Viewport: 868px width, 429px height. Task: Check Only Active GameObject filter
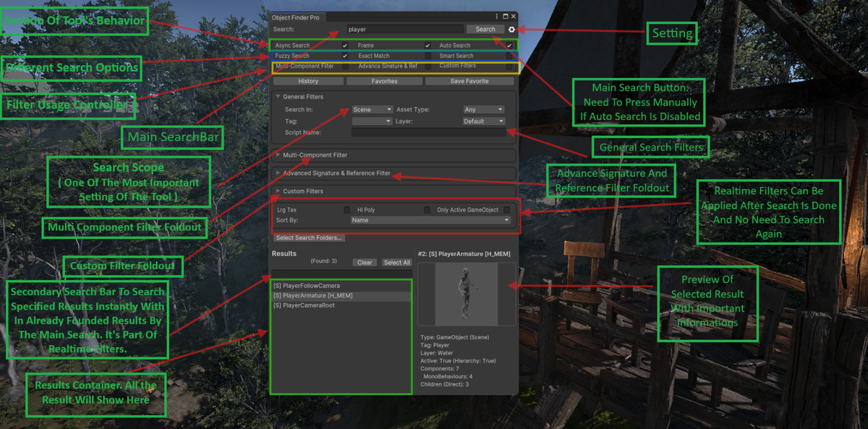pos(506,210)
